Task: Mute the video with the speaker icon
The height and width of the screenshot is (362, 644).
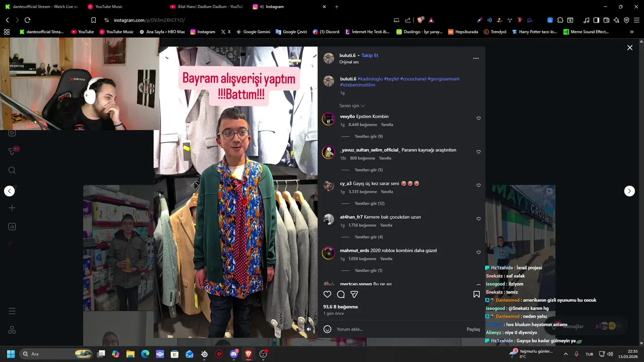Action: 309,329
